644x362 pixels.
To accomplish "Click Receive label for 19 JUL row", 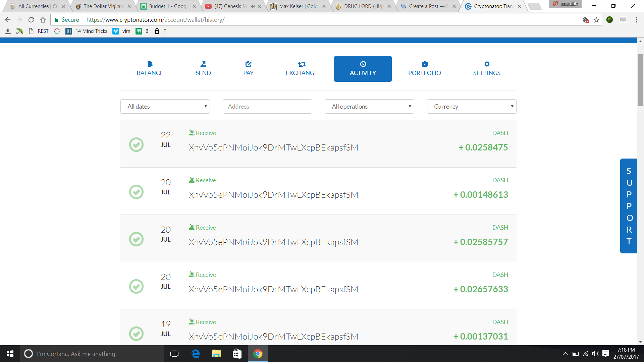I will 206,322.
